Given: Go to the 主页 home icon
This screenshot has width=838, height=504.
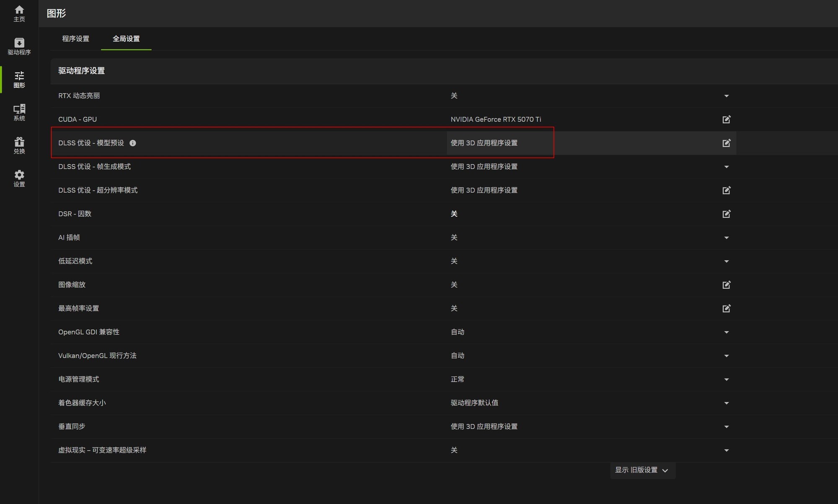Looking at the screenshot, I should coord(19,13).
